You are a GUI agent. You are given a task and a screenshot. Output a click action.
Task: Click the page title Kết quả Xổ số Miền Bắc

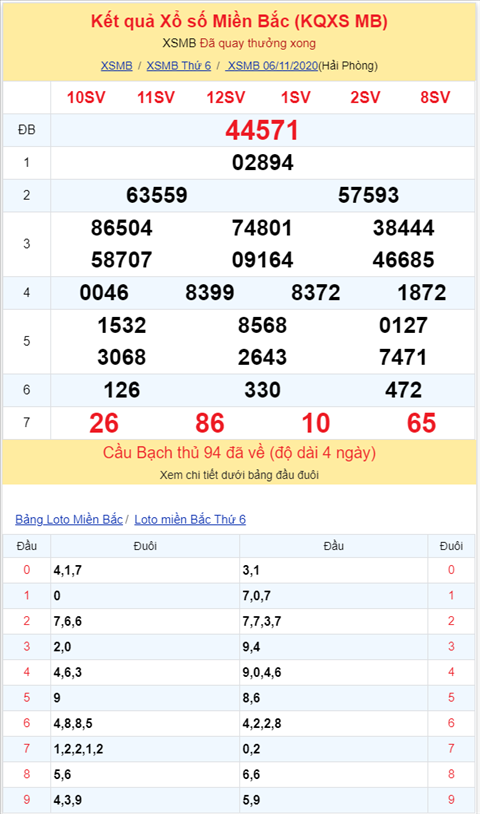pos(239,21)
